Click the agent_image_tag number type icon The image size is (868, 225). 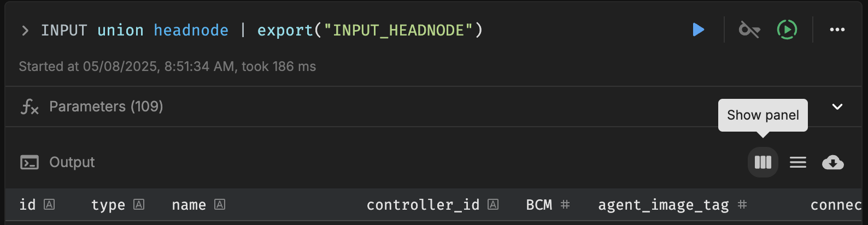[x=742, y=204]
